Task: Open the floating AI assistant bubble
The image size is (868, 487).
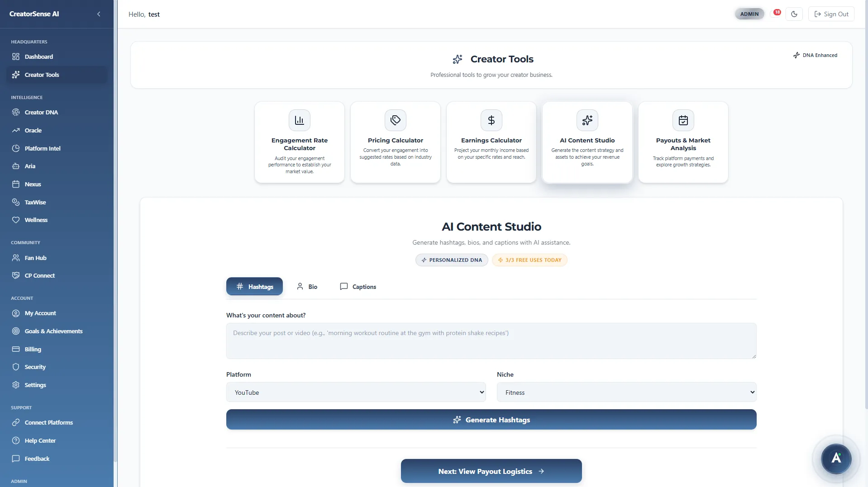Action: pos(836,459)
